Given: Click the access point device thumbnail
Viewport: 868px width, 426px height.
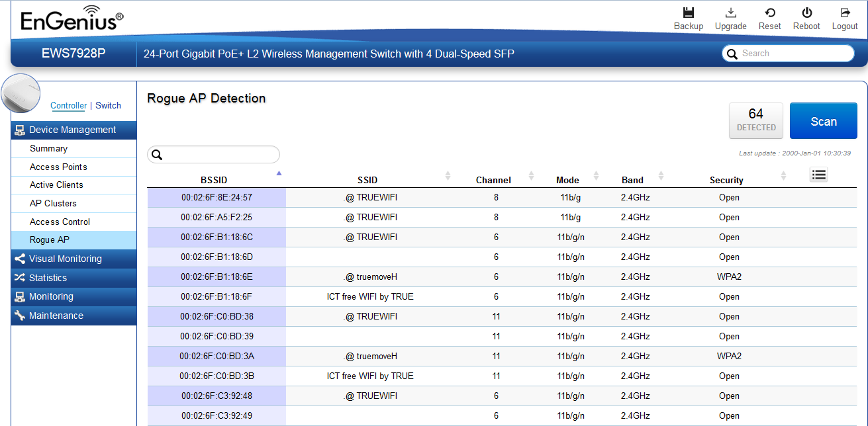Looking at the screenshot, I should (21, 94).
